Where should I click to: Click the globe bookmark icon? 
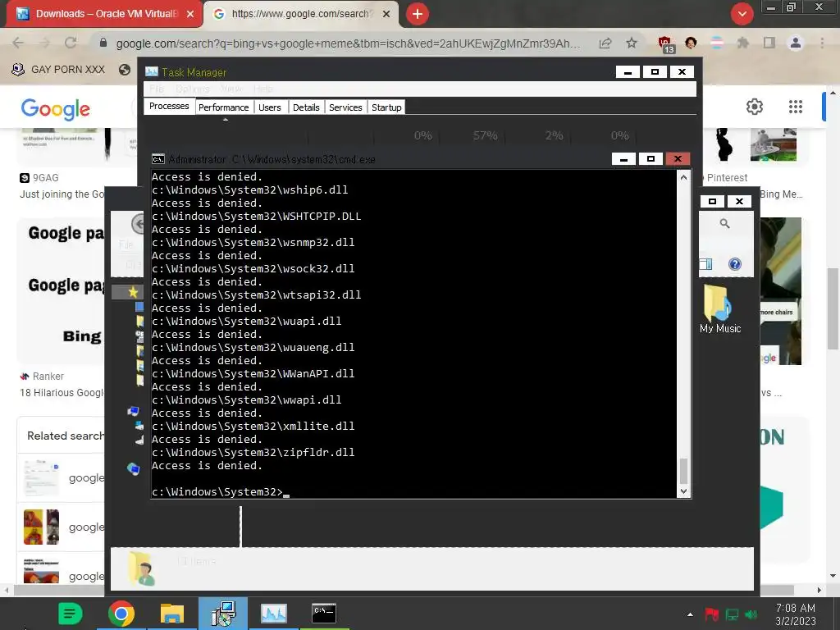(x=125, y=70)
